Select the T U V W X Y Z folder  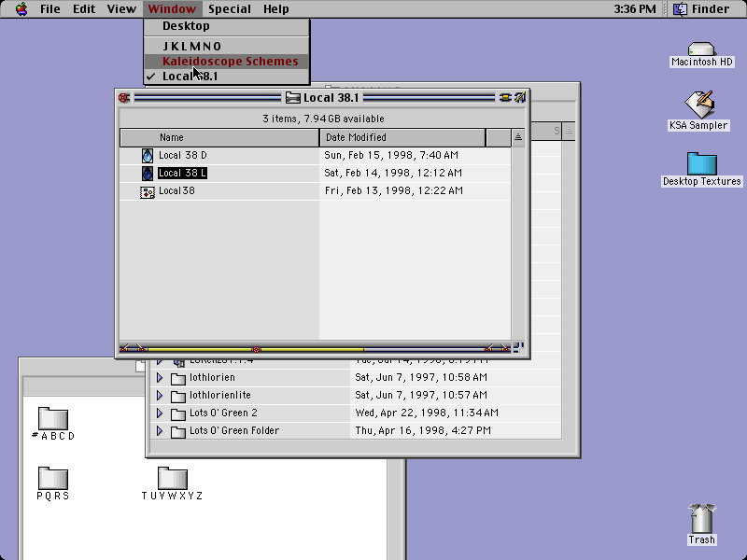[x=173, y=478]
